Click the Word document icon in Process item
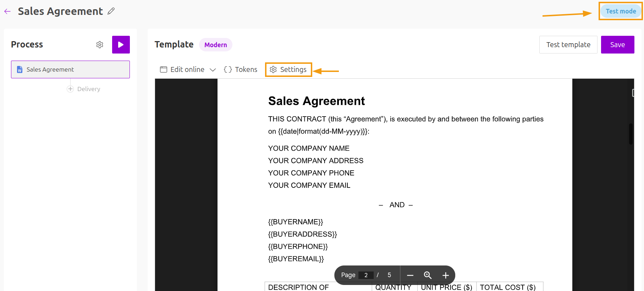This screenshot has width=644, height=291. (20, 70)
